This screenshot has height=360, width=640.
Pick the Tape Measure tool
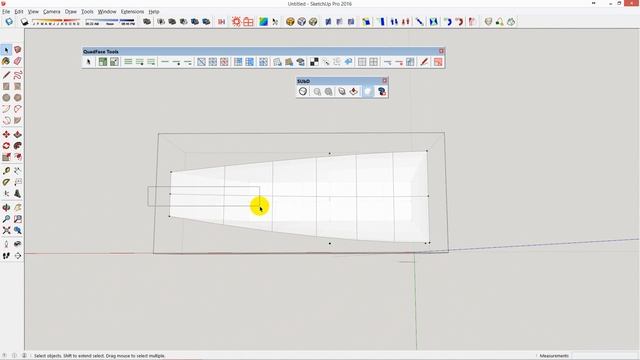[6, 171]
